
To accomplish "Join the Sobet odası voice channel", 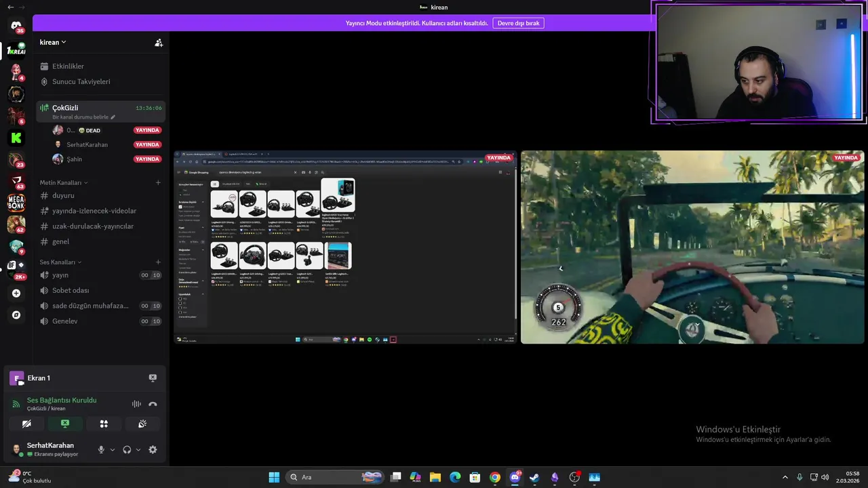I will pyautogui.click(x=100, y=290).
